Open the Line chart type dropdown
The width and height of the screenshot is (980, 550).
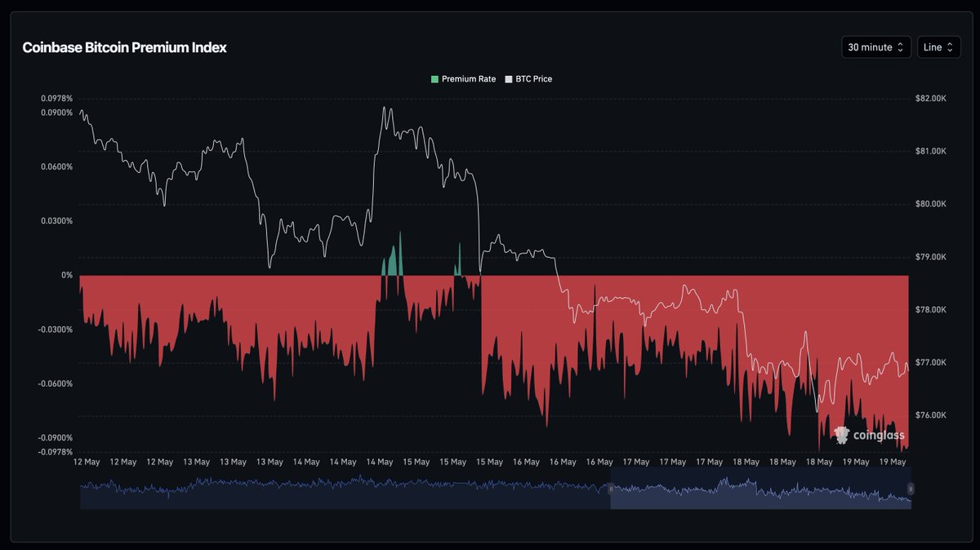pyautogui.click(x=939, y=47)
